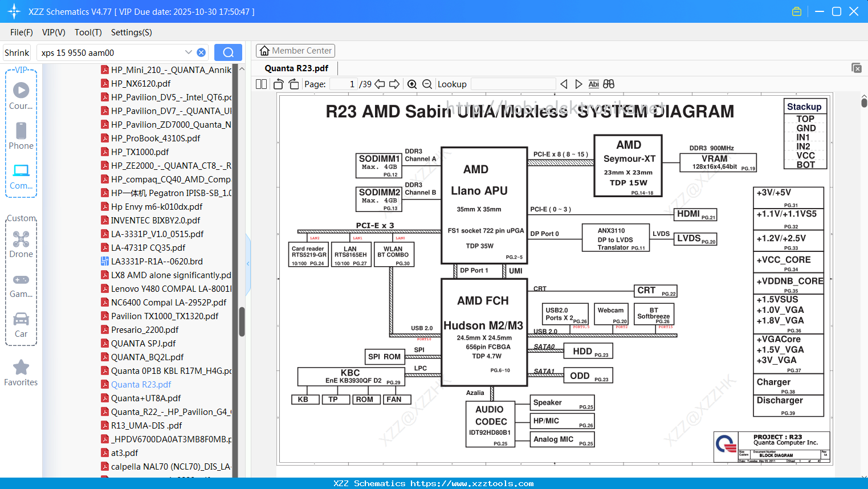Go to previous page arrow
This screenshot has height=489, width=868.
(380, 84)
